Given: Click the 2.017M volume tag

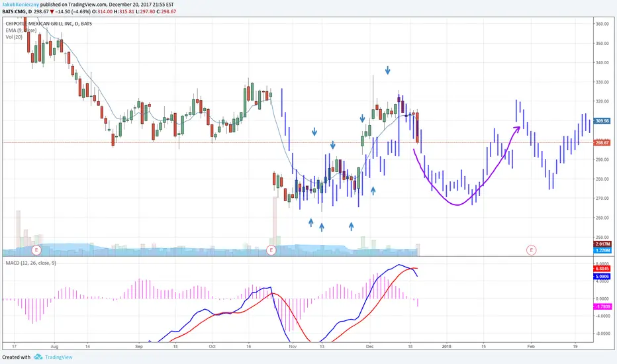Looking at the screenshot, I should pos(602,244).
